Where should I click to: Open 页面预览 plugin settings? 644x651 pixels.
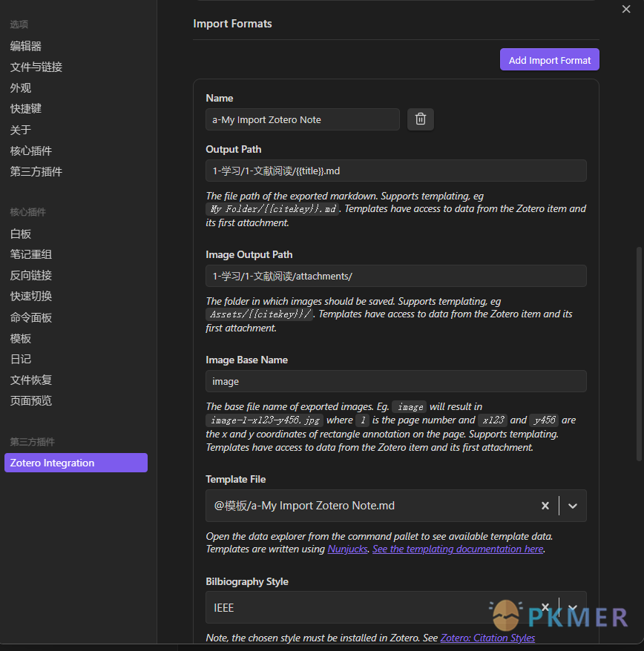click(30, 400)
